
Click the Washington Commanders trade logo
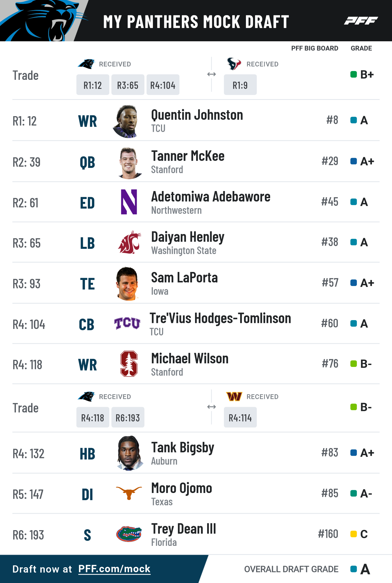[234, 396]
